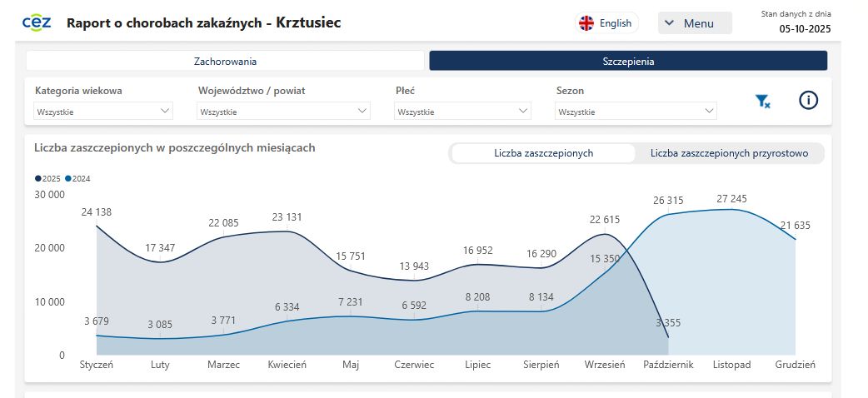Click the 16 290 data label
This screenshot has height=398, width=868.
pos(541,254)
